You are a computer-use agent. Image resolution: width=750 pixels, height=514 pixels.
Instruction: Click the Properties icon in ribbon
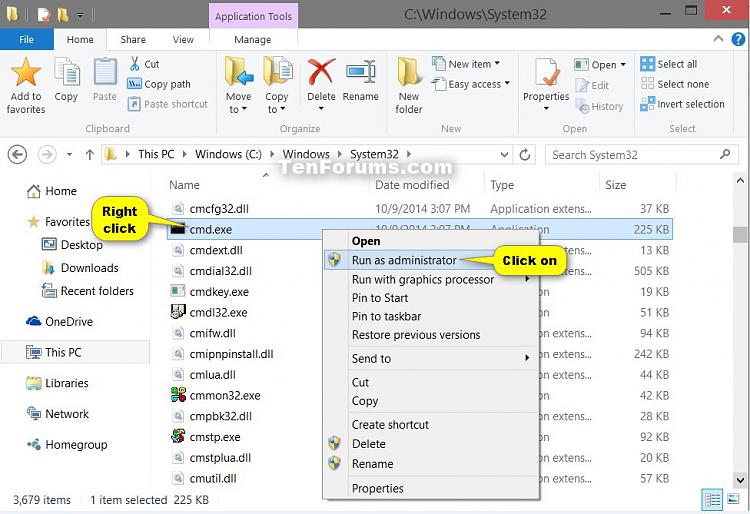tap(546, 72)
